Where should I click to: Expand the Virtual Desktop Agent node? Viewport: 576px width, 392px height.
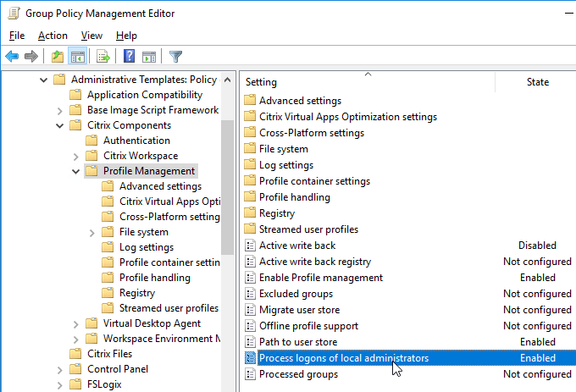point(75,324)
